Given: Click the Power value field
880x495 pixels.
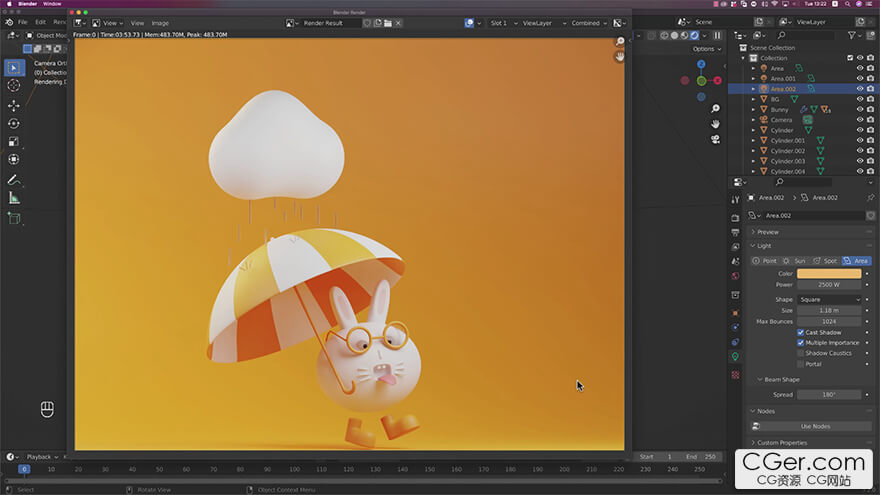Looking at the screenshot, I should tap(829, 284).
